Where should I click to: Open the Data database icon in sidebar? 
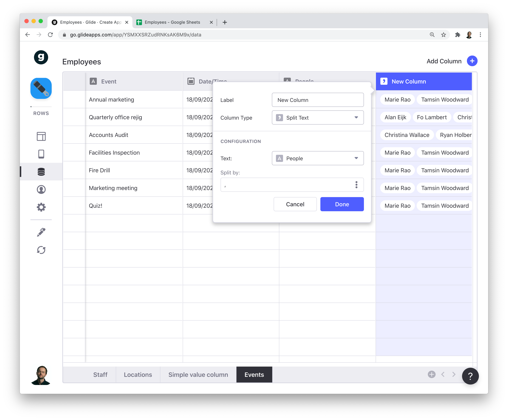(x=41, y=172)
